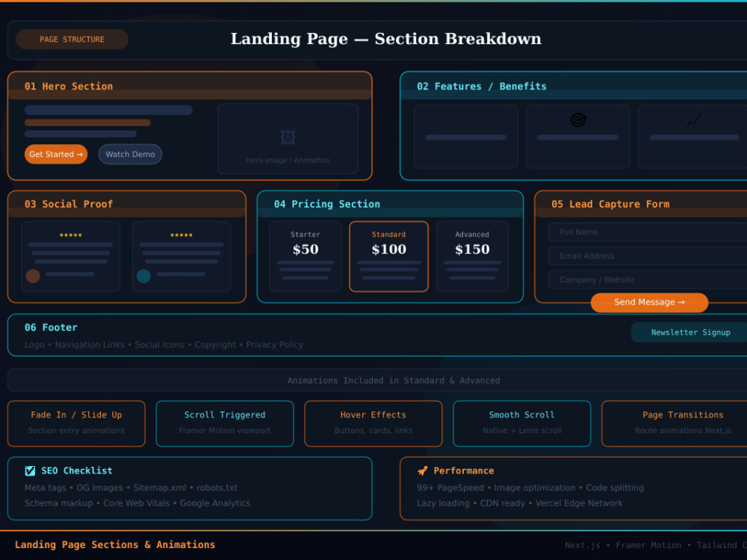Click the 99+ PageSpeed • Image optimization line

tap(530, 488)
